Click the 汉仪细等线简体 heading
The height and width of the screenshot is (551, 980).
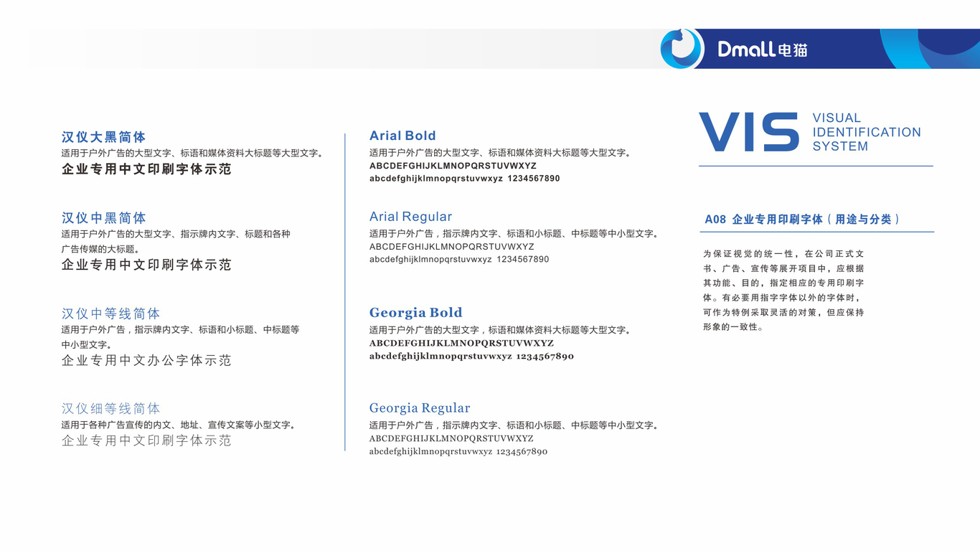click(111, 409)
